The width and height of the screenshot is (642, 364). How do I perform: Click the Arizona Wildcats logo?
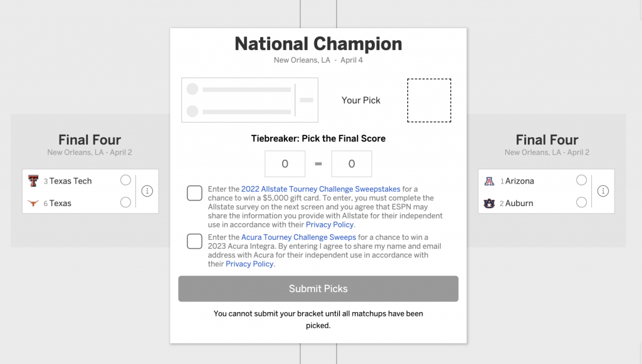489,181
